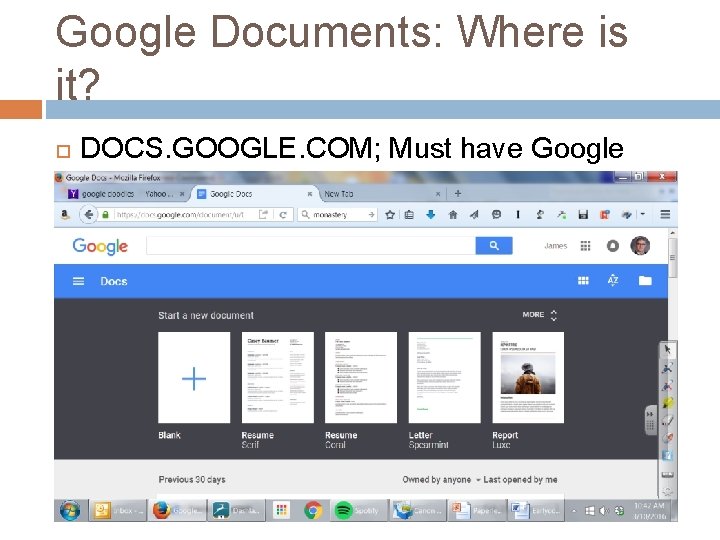The image size is (720, 540).
Task: Show bookmarks list icon
Action: coord(409,214)
